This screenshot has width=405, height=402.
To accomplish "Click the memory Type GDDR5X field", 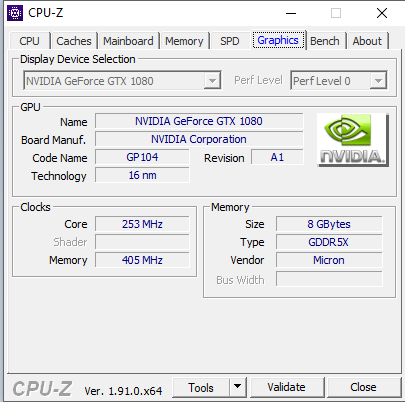I will click(329, 242).
